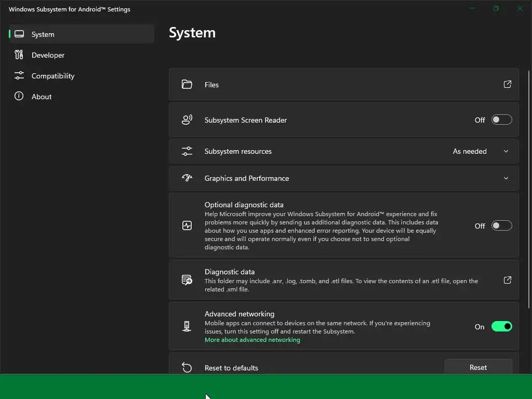Click the Files folder icon

pos(187,84)
